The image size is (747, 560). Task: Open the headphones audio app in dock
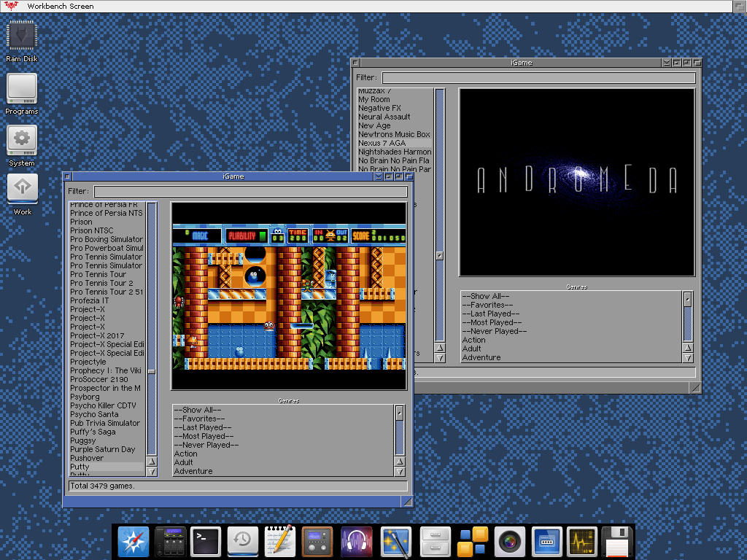tap(356, 541)
